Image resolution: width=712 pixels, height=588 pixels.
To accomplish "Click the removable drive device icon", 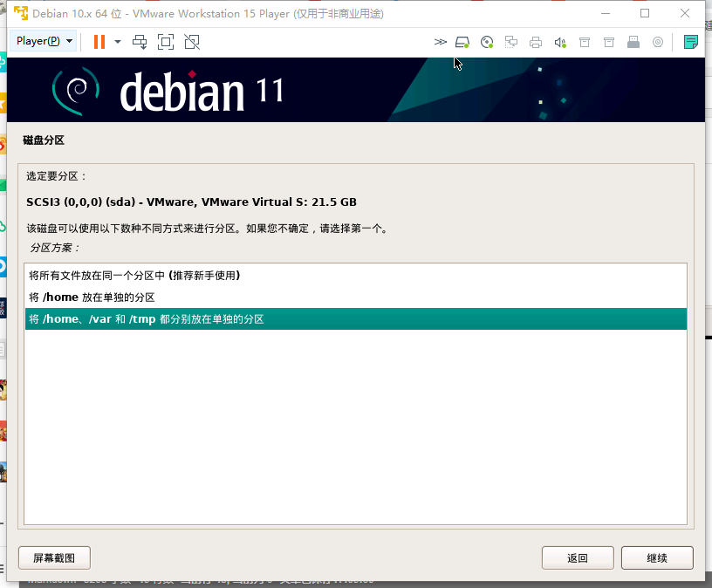I will (633, 42).
